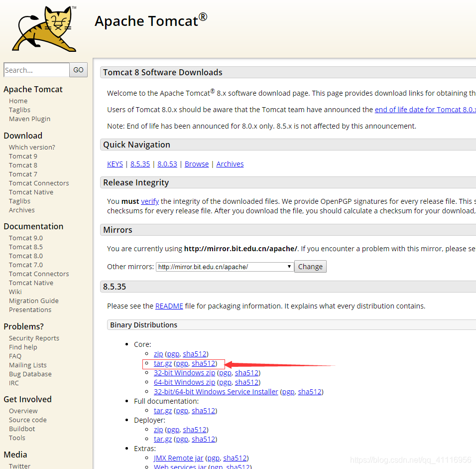Jump to 8.5.35 via Quick Navigation
476x469 pixels.
tap(140, 164)
